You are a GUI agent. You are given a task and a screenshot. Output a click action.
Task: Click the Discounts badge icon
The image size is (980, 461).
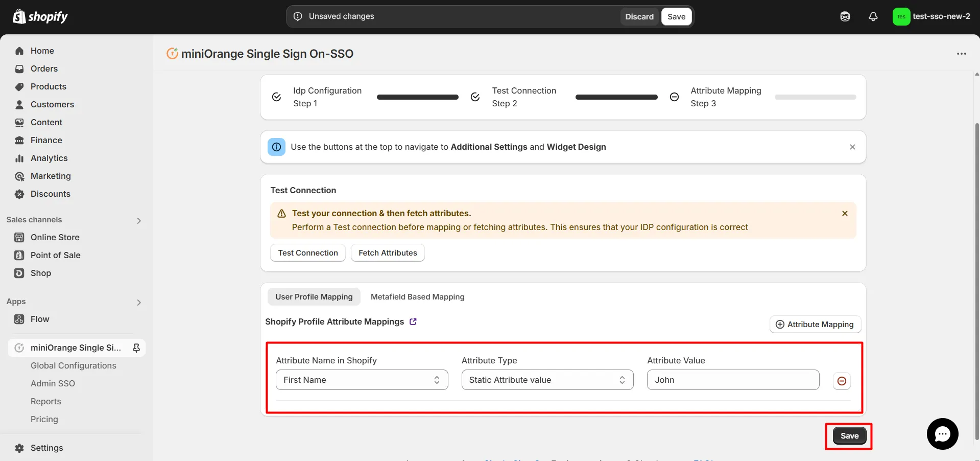tap(19, 194)
